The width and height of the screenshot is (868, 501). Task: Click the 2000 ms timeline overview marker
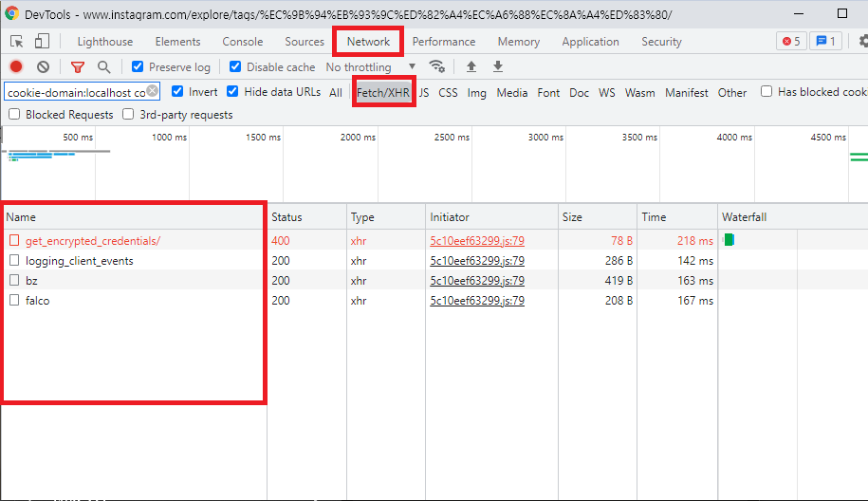[358, 137]
